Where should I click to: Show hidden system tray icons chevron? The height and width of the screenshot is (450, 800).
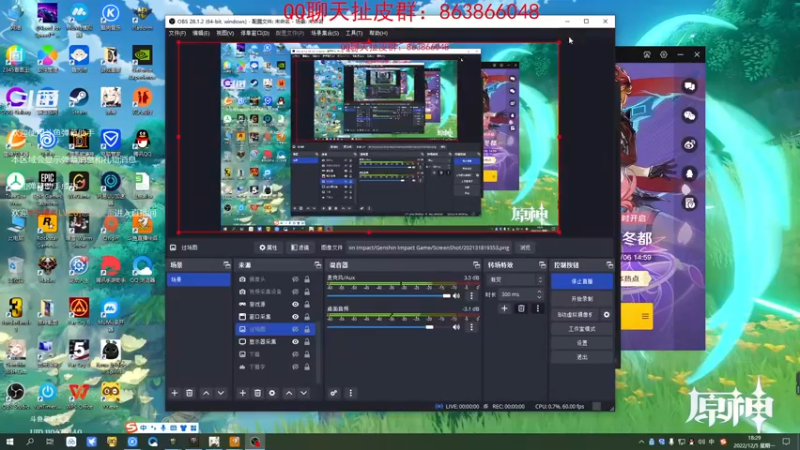pyautogui.click(x=641, y=442)
